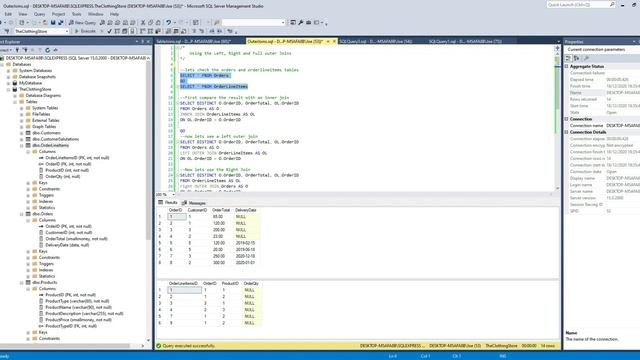Select the DeliveryDate column under dbo.Orders
Screen dimensions: 640x360
[x=67, y=245]
